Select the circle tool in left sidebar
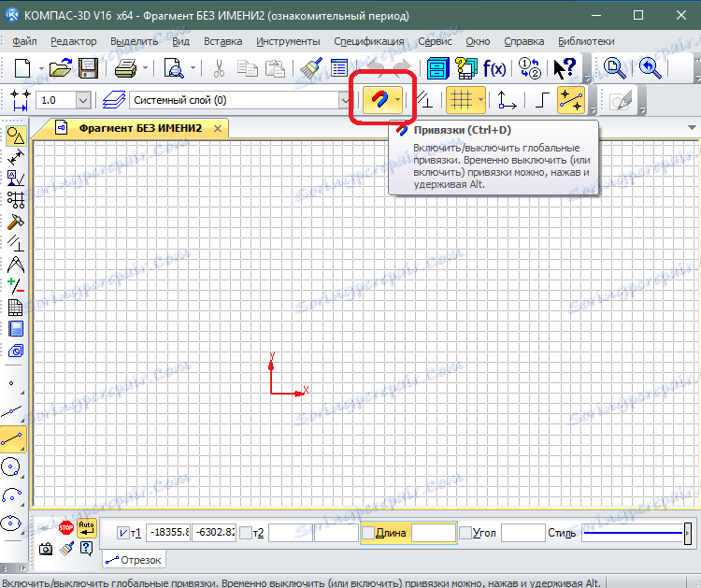 tap(11, 467)
